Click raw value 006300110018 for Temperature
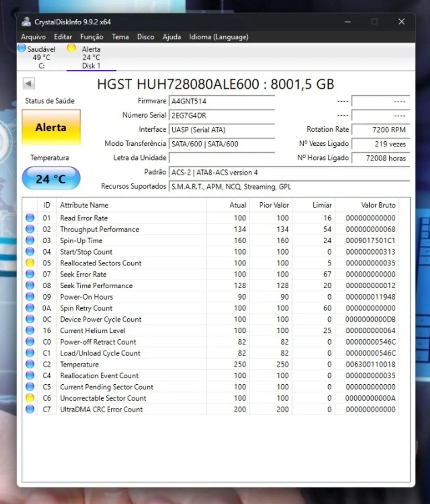The height and width of the screenshot is (504, 430). coord(370,364)
